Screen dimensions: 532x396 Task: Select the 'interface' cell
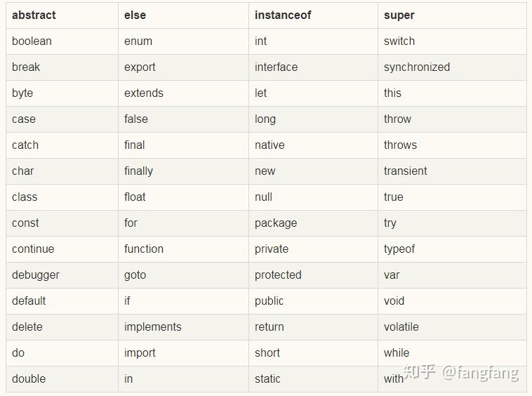[276, 67]
